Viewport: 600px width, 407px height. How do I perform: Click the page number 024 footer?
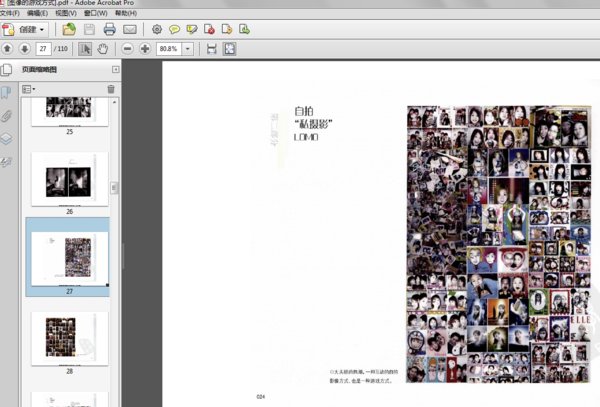click(261, 397)
